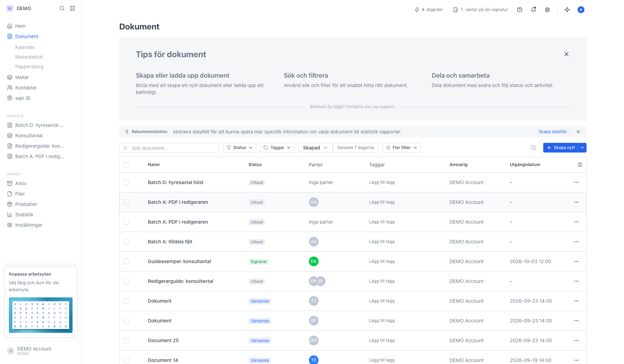Click the workspace color and icon thumbnail
The image size is (624, 364).
point(41,315)
